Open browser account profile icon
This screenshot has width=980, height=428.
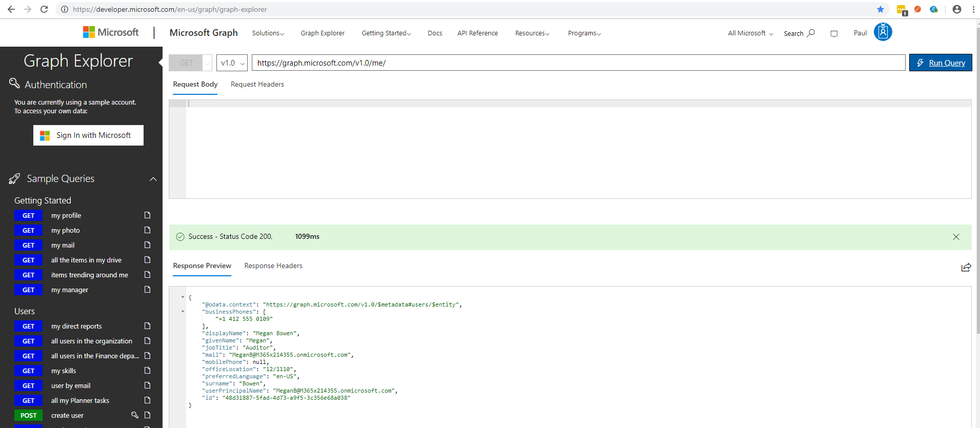pyautogui.click(x=957, y=9)
